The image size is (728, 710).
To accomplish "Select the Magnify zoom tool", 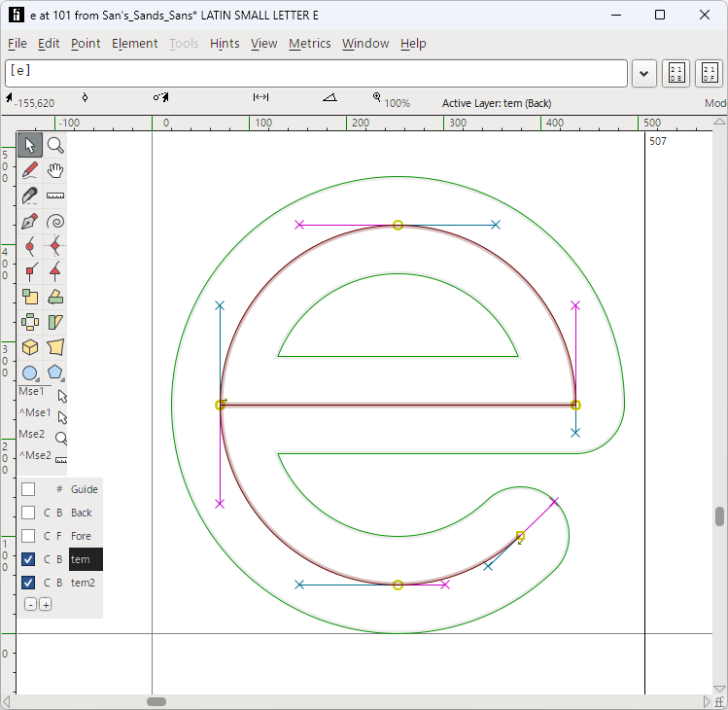I will click(55, 146).
